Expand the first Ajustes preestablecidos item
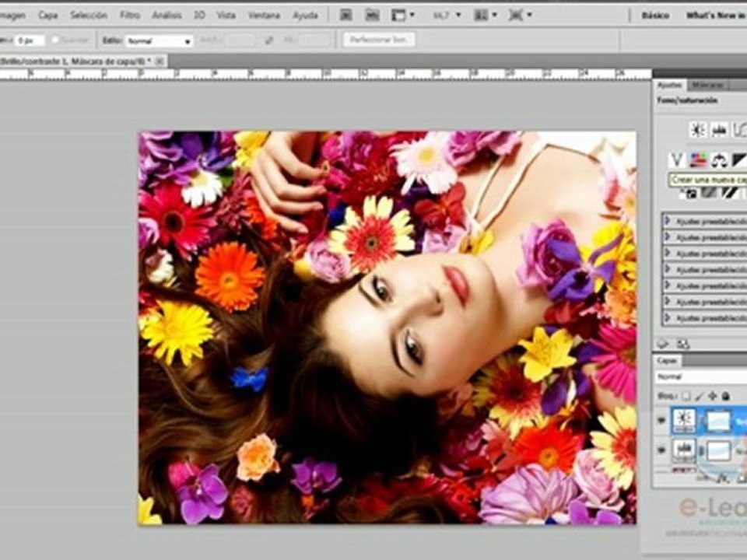The image size is (747, 560). coord(705,222)
